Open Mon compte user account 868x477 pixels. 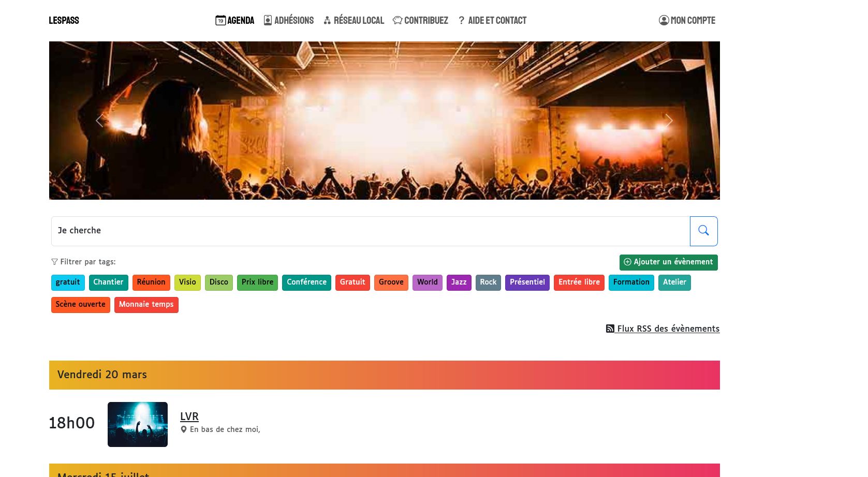(687, 21)
